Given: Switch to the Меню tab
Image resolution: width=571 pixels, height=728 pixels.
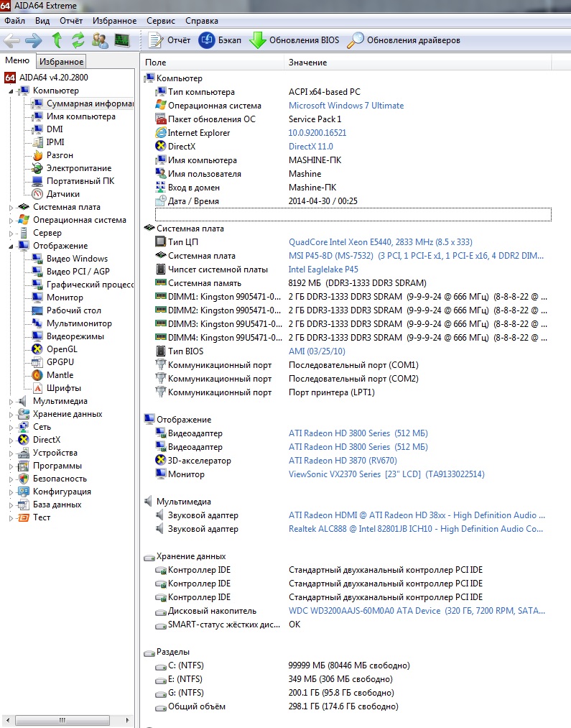Looking at the screenshot, I should tap(17, 60).
